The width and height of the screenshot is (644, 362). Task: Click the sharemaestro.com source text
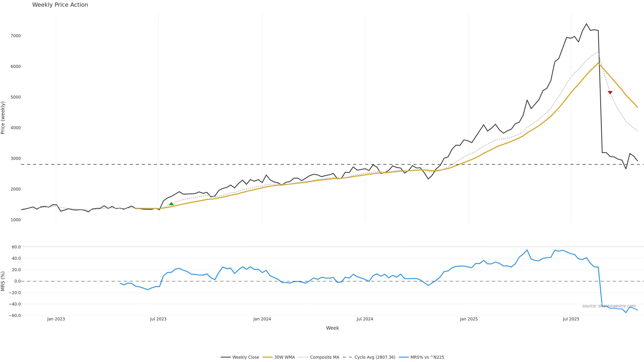tap(609, 306)
